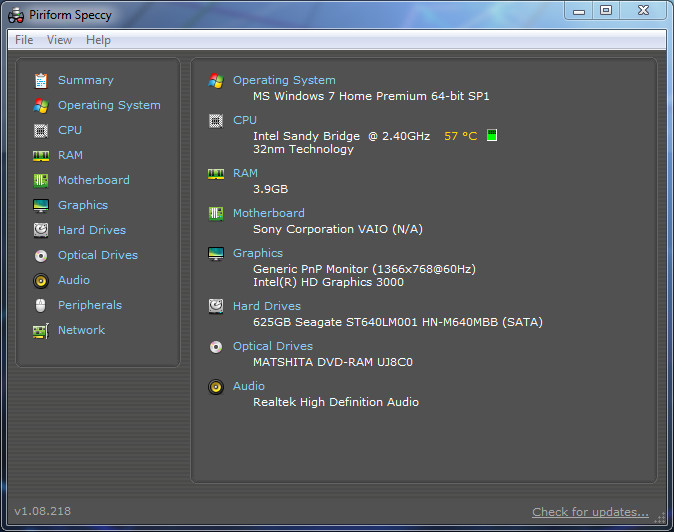The image size is (674, 532).
Task: Click the monitor icon beside Graphics heading
Action: click(x=216, y=254)
